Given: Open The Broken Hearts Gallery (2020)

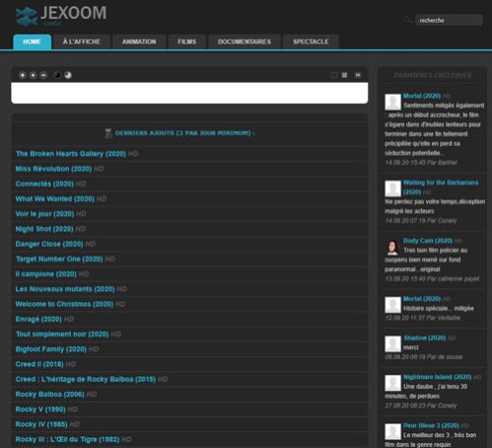Looking at the screenshot, I should click(x=71, y=154).
